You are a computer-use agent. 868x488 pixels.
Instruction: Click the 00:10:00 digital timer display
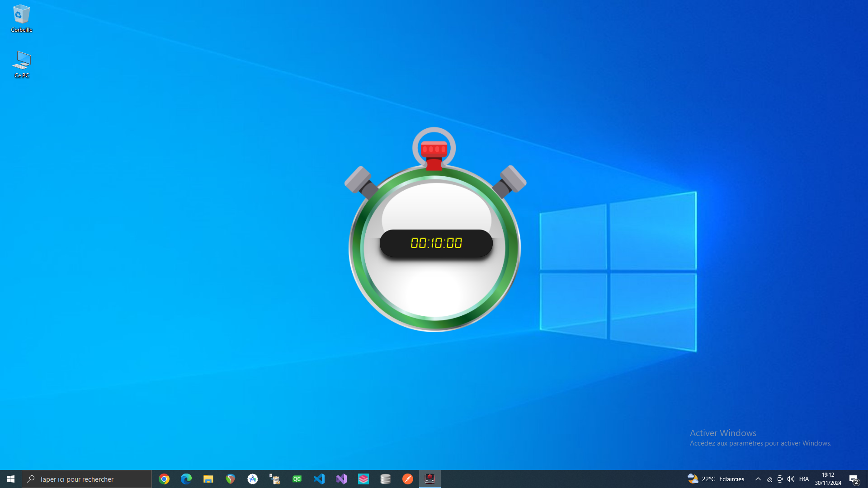436,243
